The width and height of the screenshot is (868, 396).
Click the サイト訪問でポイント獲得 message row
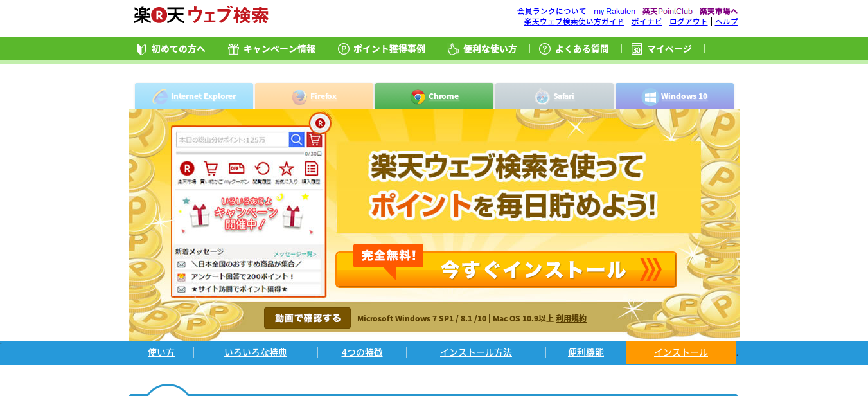pos(249,289)
